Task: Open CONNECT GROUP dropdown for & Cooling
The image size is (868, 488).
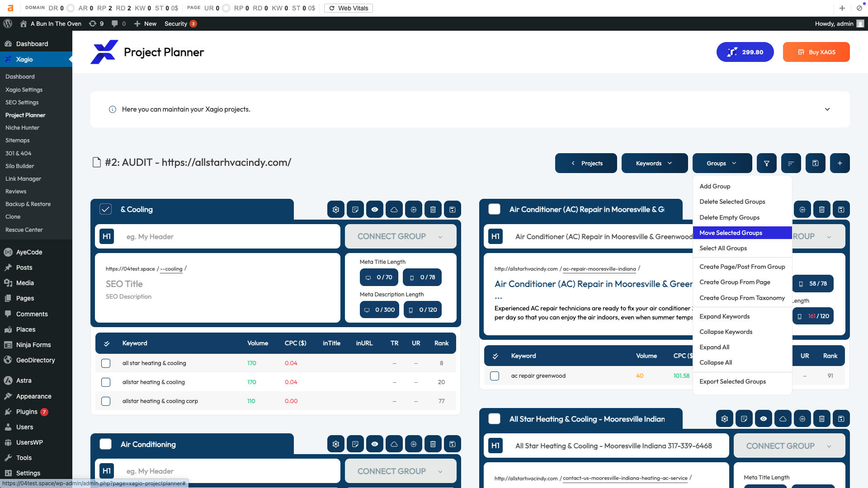Action: 401,236
